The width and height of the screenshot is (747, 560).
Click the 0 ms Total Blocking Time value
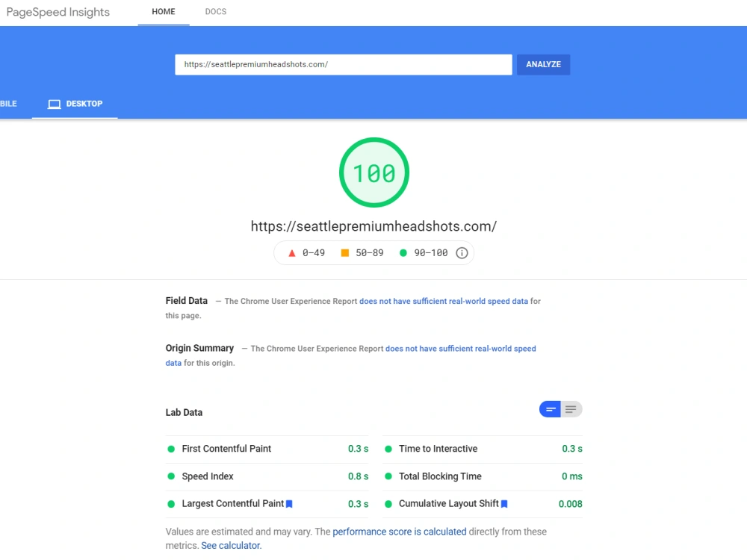click(x=571, y=476)
